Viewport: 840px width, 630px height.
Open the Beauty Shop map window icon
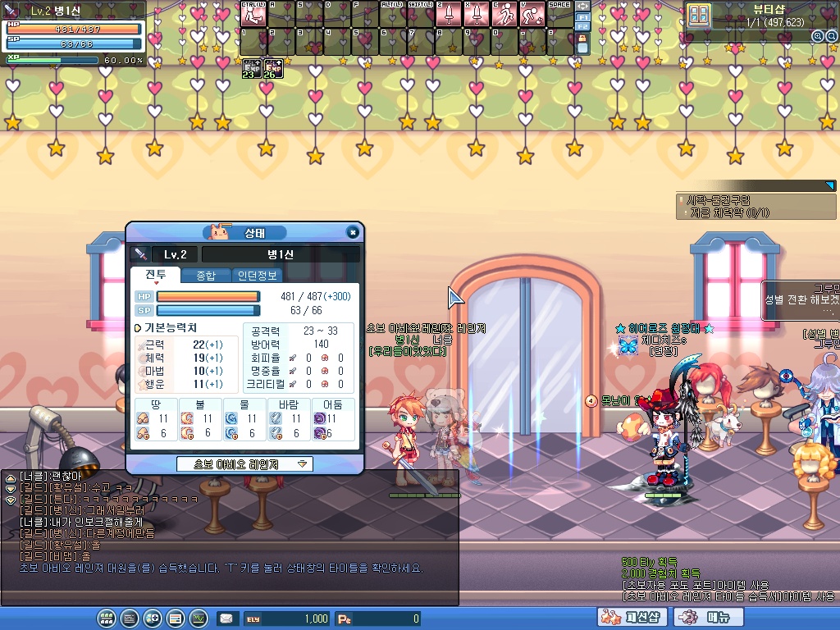pyautogui.click(x=699, y=15)
